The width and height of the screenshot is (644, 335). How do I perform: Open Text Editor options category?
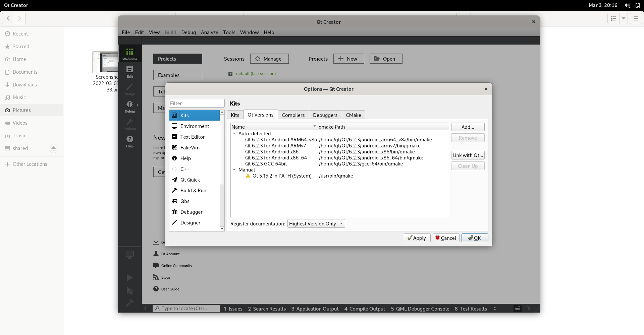[x=195, y=137]
